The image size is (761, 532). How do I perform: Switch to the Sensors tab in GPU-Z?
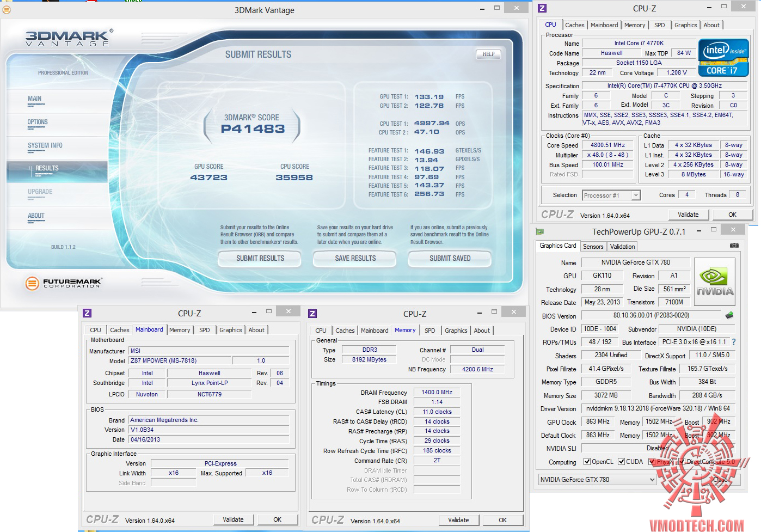click(593, 247)
